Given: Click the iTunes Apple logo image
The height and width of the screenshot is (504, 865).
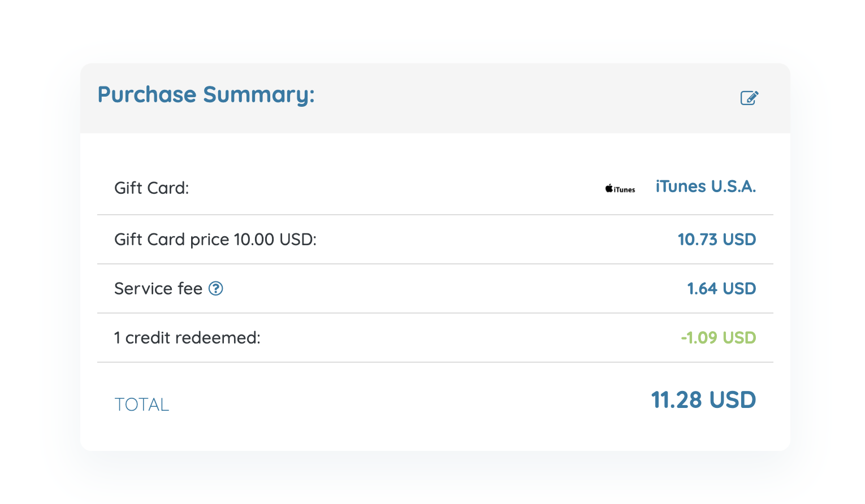Looking at the screenshot, I should (x=620, y=189).
